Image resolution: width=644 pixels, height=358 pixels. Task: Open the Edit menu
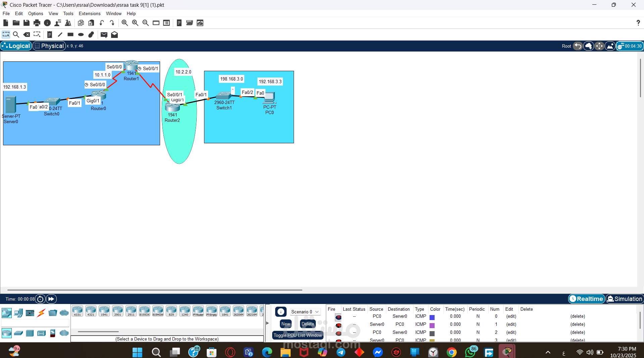pos(19,13)
